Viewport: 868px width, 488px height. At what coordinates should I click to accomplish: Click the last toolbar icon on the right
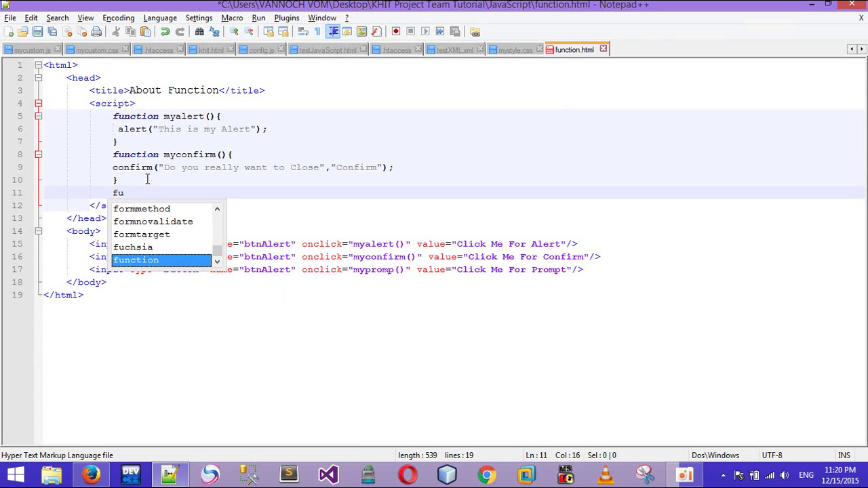475,31
